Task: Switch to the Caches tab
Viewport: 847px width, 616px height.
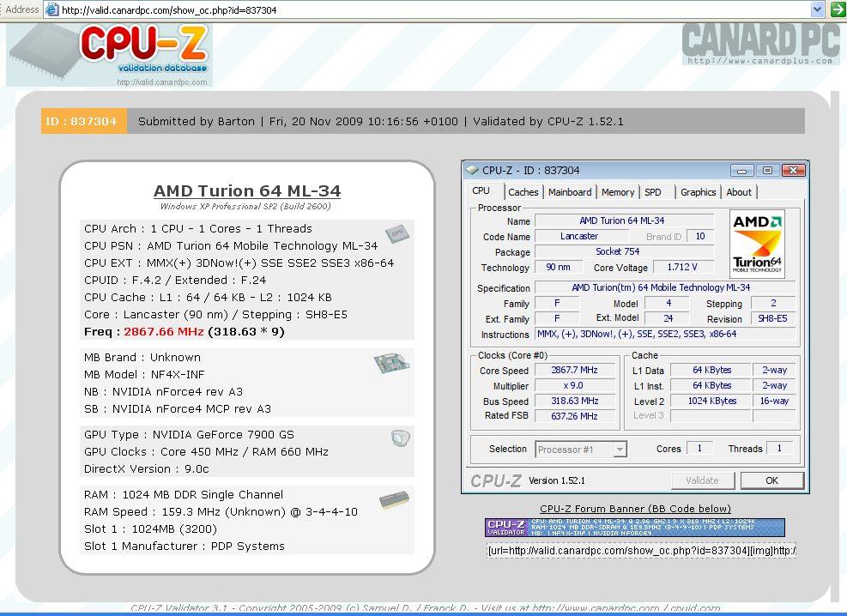Action: (523, 192)
